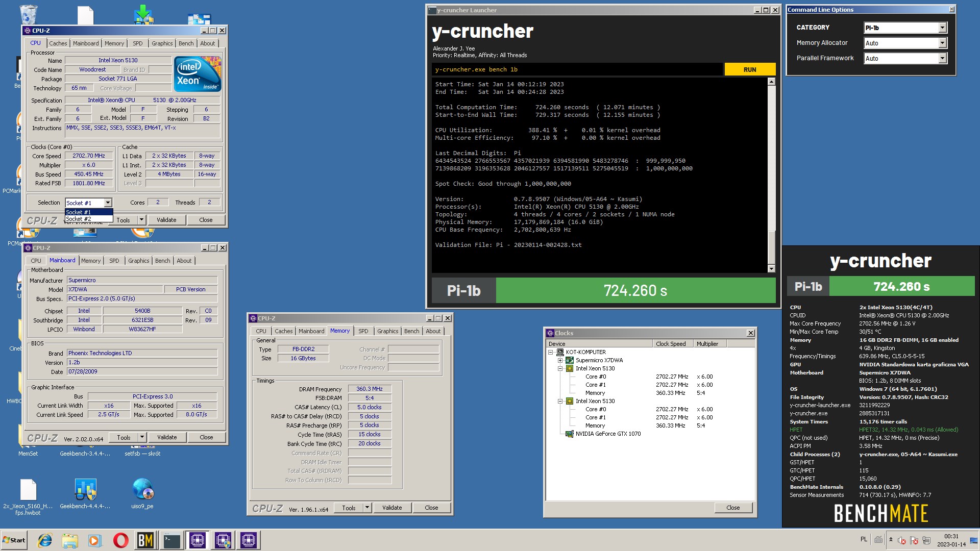The width and height of the screenshot is (980, 551).
Task: Expand the Supermicro X7DWA tree node
Action: click(x=560, y=360)
